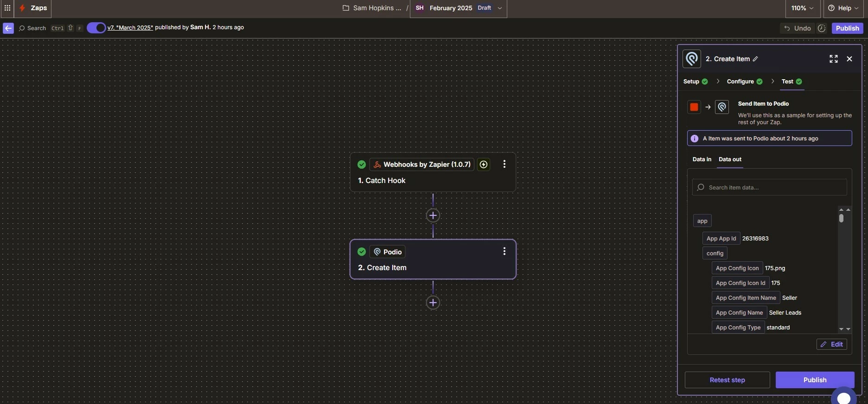The image size is (868, 404).
Task: Click the Podio logo in panel header
Action: point(692,59)
